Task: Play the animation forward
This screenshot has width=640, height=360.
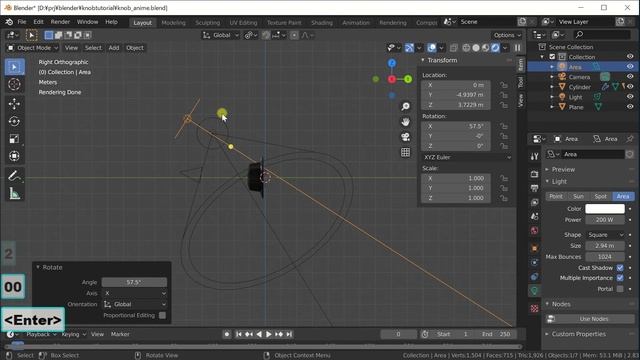Action: pyautogui.click(x=269, y=334)
